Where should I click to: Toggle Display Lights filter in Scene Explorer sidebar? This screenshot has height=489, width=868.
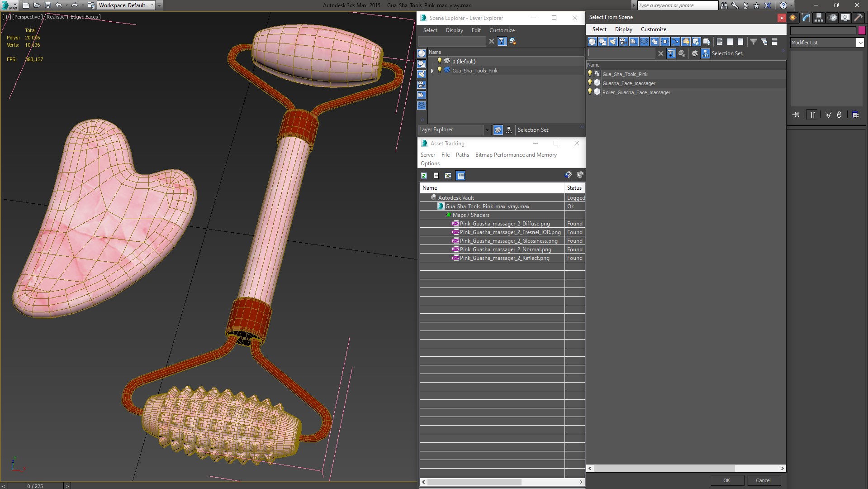point(422,74)
